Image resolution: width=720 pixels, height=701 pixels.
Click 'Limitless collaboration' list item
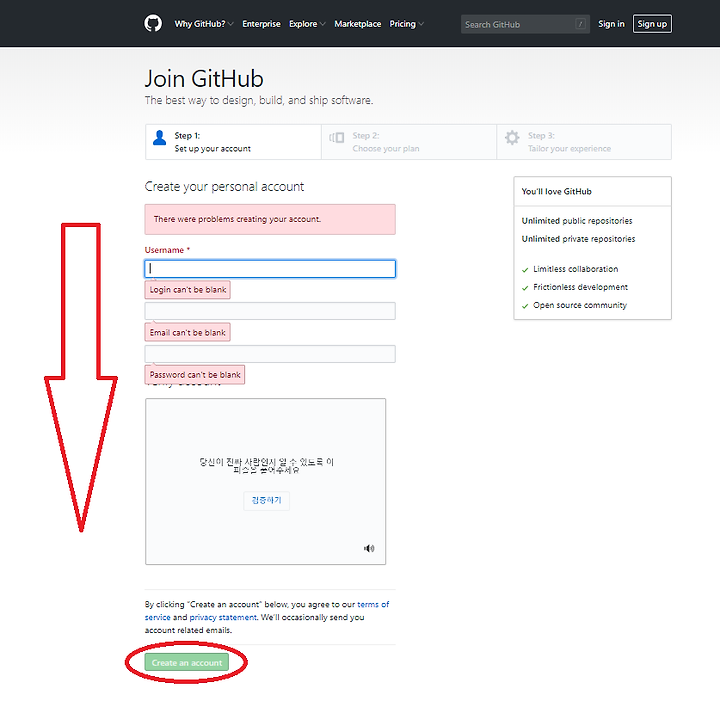click(575, 269)
